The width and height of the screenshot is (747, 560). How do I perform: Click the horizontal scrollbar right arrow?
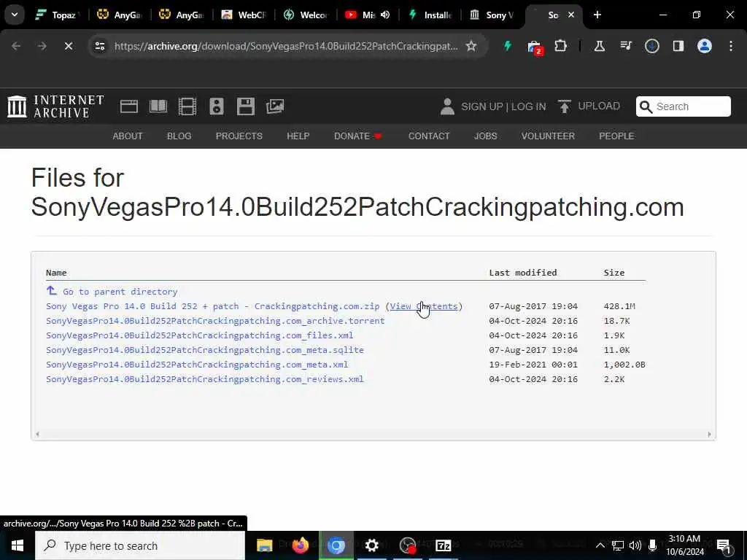[709, 435]
